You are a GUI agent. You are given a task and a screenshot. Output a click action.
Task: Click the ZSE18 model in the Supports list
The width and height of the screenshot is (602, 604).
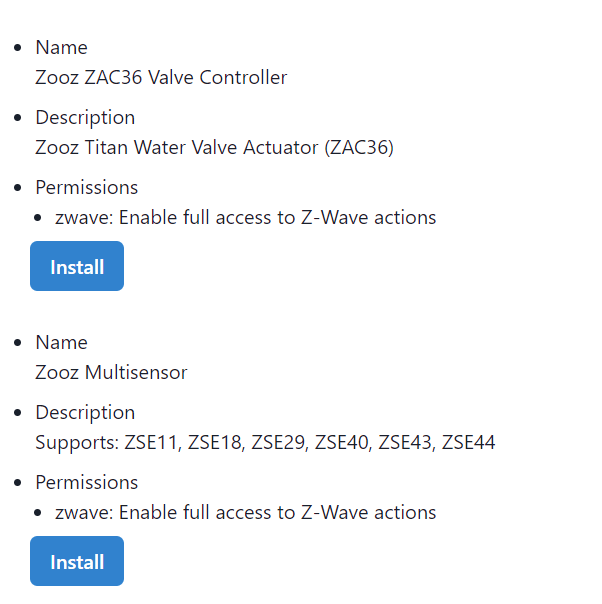coord(215,442)
